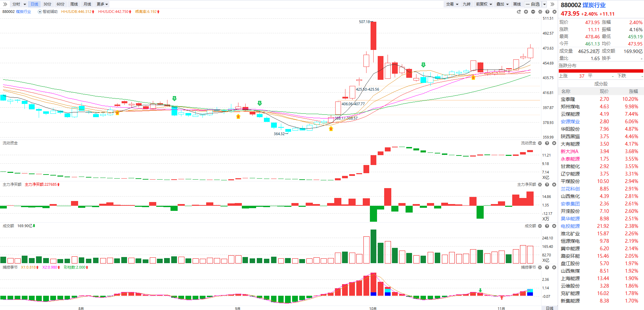The image size is (644, 310).
Task: Click the red 涨跌分布 distribution bar
Action: click(601, 71)
